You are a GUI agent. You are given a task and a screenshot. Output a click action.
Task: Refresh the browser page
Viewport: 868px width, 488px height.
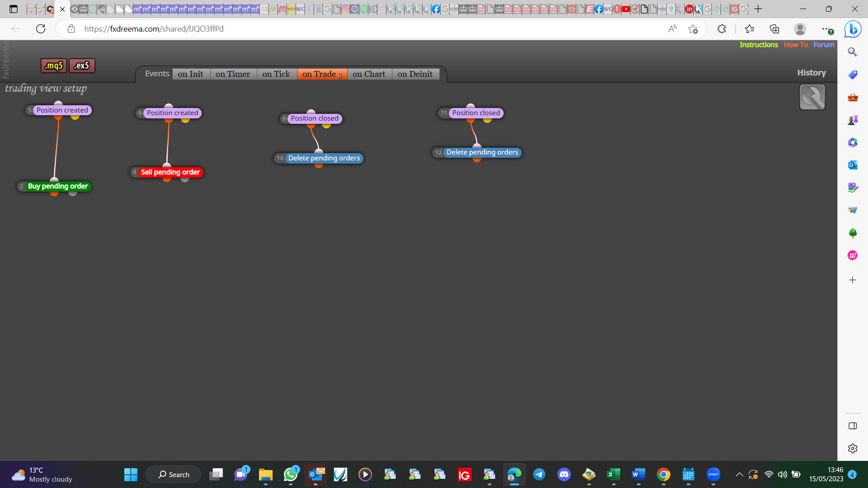41,29
